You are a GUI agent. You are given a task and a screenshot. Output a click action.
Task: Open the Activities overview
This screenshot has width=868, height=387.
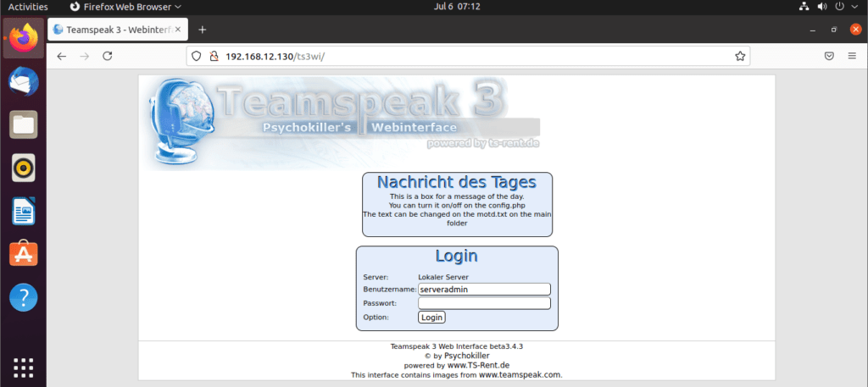tap(28, 7)
